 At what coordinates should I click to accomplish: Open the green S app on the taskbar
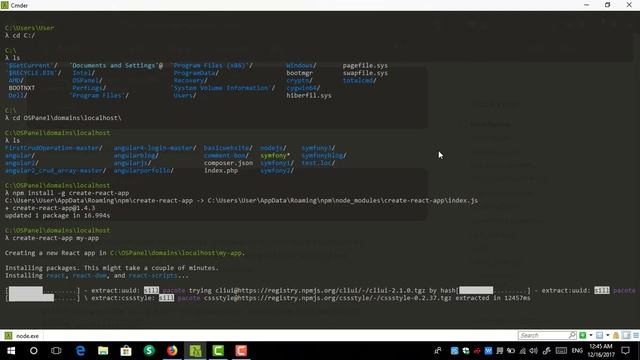149,351
